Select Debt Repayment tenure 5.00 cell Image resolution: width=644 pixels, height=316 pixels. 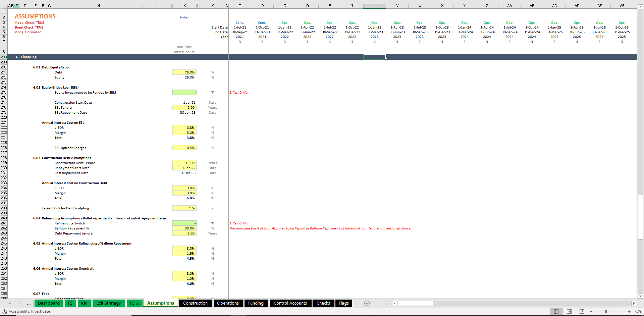point(184,233)
